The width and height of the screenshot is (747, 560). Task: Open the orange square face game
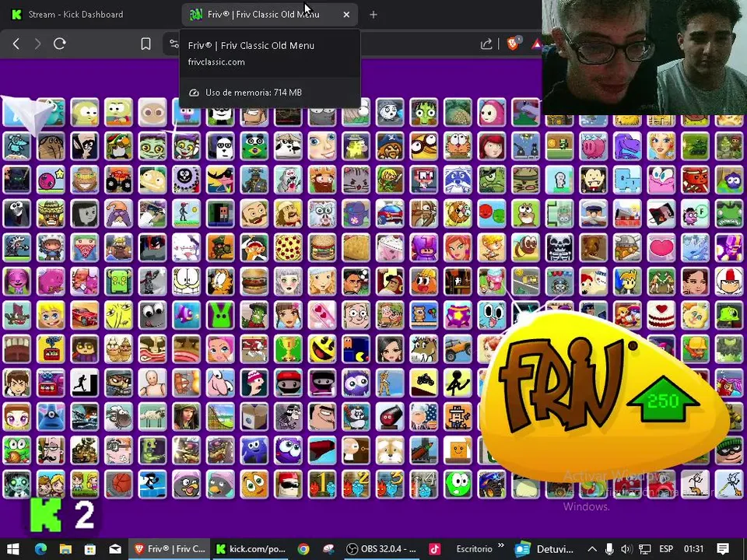point(458,450)
